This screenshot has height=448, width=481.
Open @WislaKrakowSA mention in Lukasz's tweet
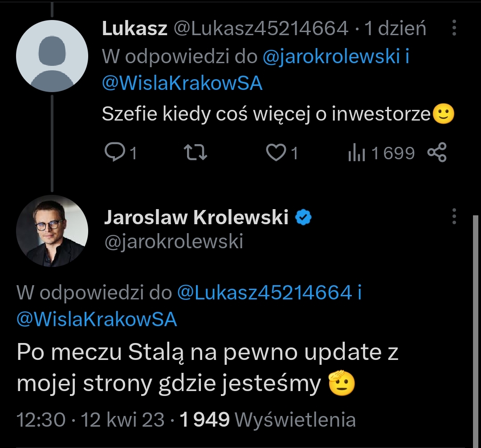tap(182, 83)
